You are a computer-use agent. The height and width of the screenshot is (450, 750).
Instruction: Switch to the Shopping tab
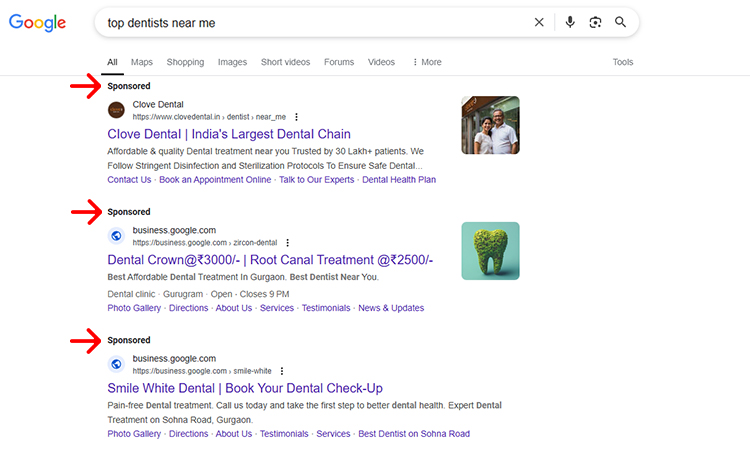(x=185, y=62)
